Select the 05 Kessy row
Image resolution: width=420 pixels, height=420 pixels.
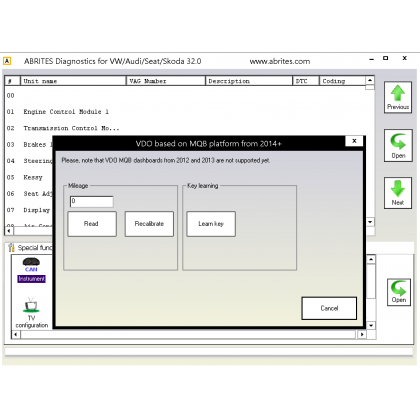[x=29, y=177]
